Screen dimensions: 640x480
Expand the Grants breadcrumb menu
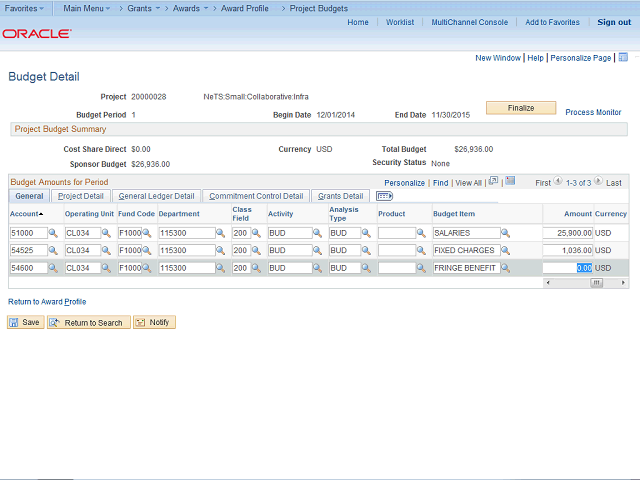(x=145, y=7)
